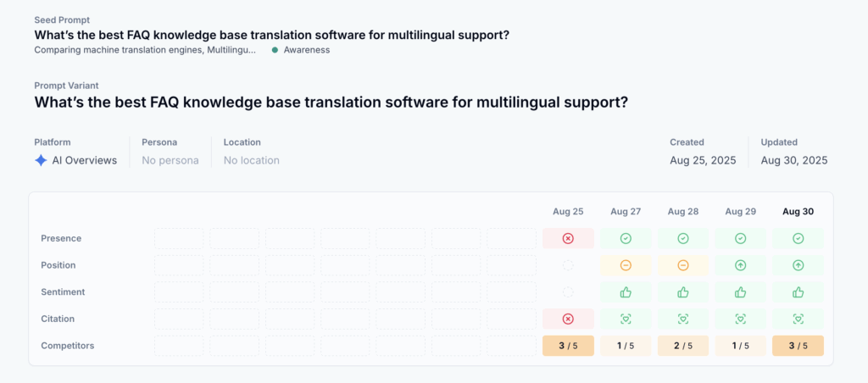Viewport: 868px width, 383px height.
Task: Select the Aug 27 column header
Action: pyautogui.click(x=626, y=212)
